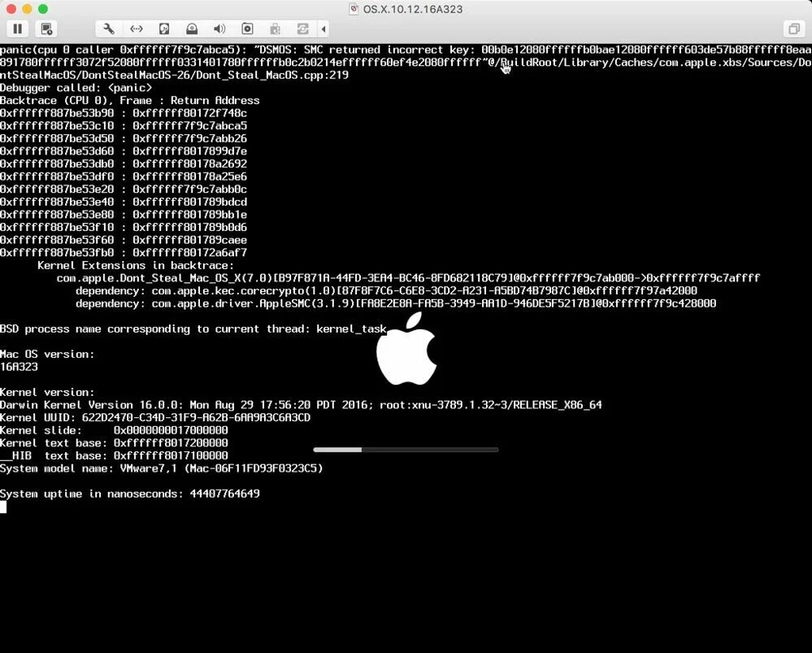812x653 pixels.
Task: Collapse the device toolbar arrow
Action: [323, 29]
